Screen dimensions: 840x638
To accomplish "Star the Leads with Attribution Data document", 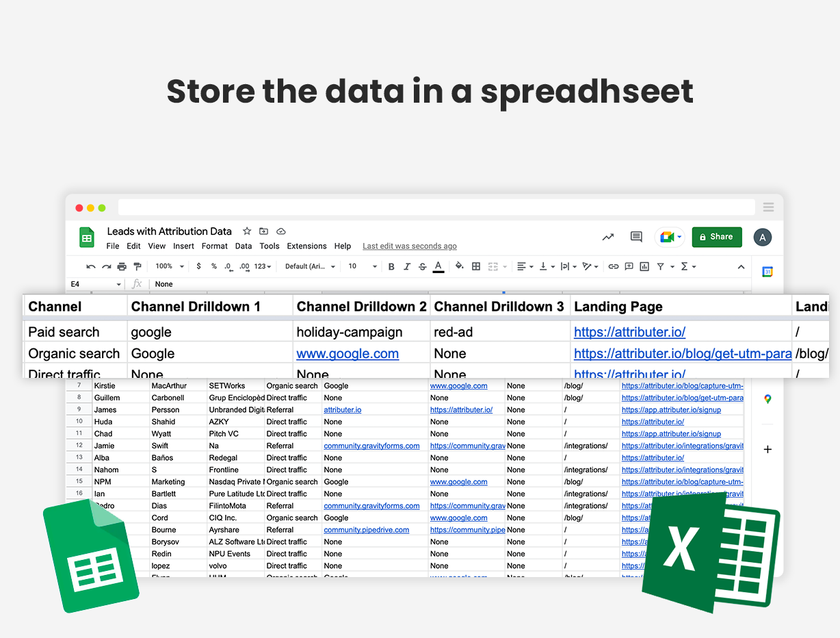I will pyautogui.click(x=247, y=231).
